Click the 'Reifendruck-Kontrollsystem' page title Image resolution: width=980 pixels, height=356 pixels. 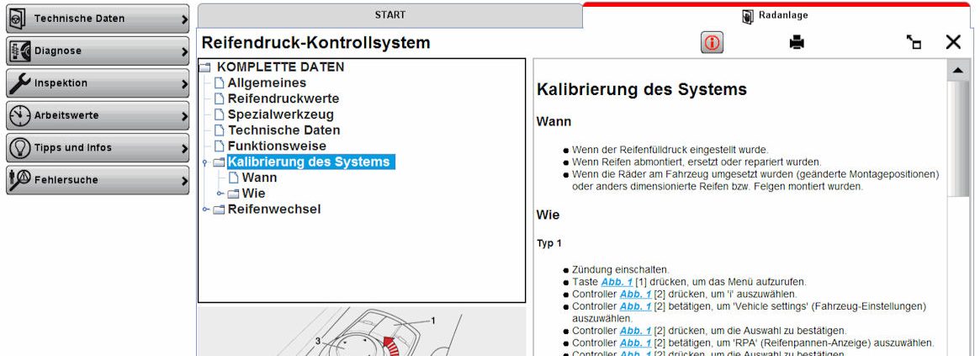coord(315,43)
